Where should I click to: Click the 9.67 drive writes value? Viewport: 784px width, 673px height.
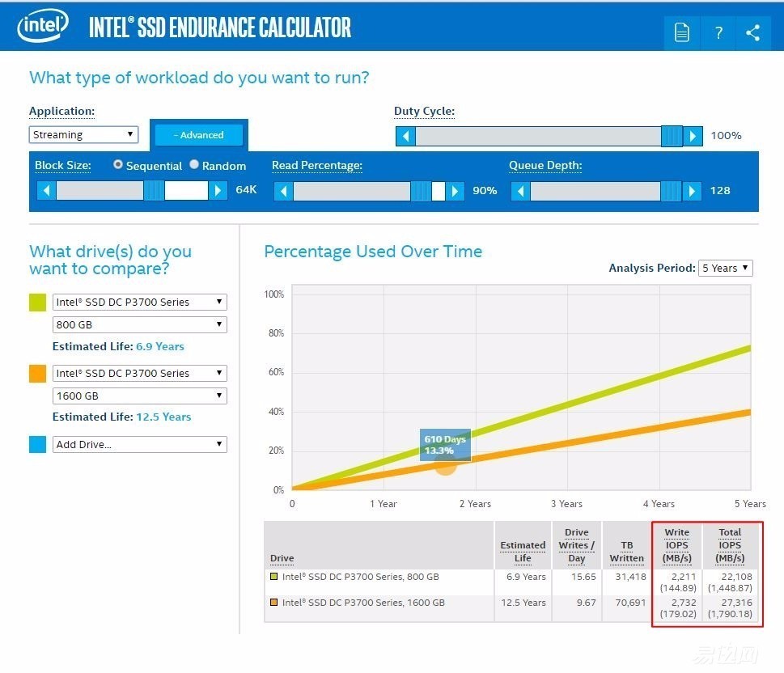(586, 603)
